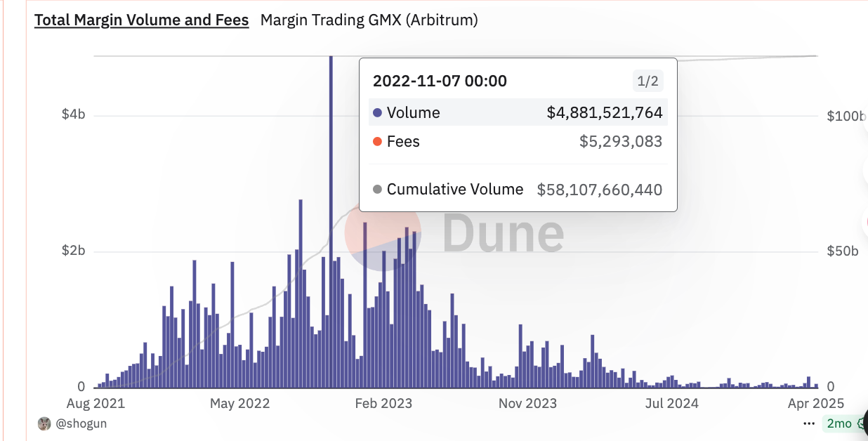This screenshot has width=868, height=441.
Task: Select the Fees row in the tooltip
Action: [518, 142]
